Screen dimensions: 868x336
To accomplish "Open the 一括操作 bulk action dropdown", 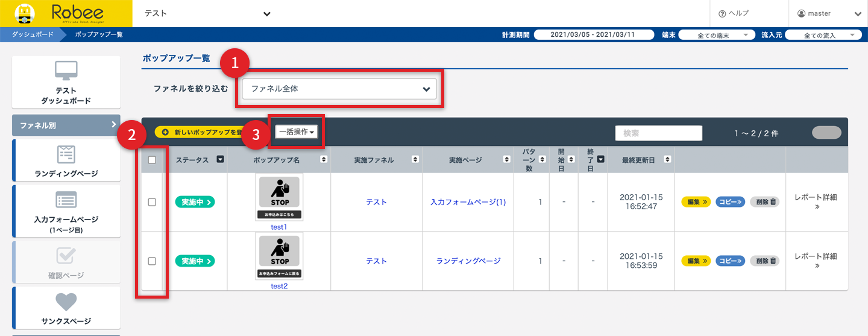I will pos(297,132).
